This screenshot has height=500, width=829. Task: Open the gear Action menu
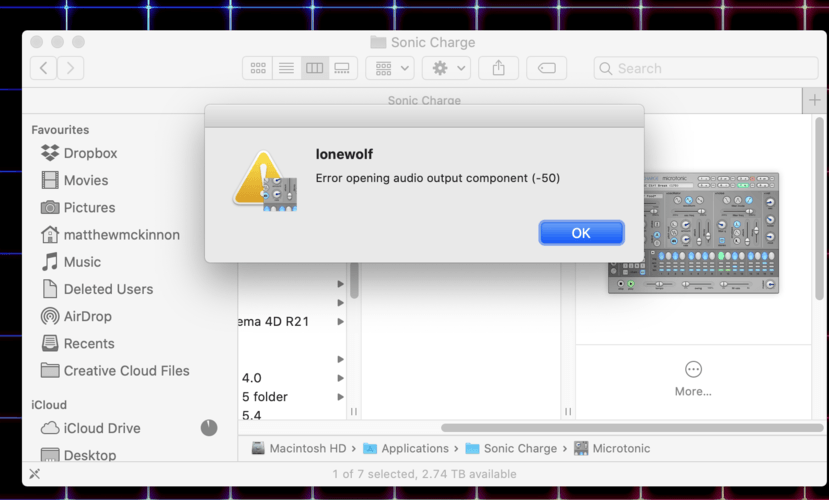tap(447, 68)
